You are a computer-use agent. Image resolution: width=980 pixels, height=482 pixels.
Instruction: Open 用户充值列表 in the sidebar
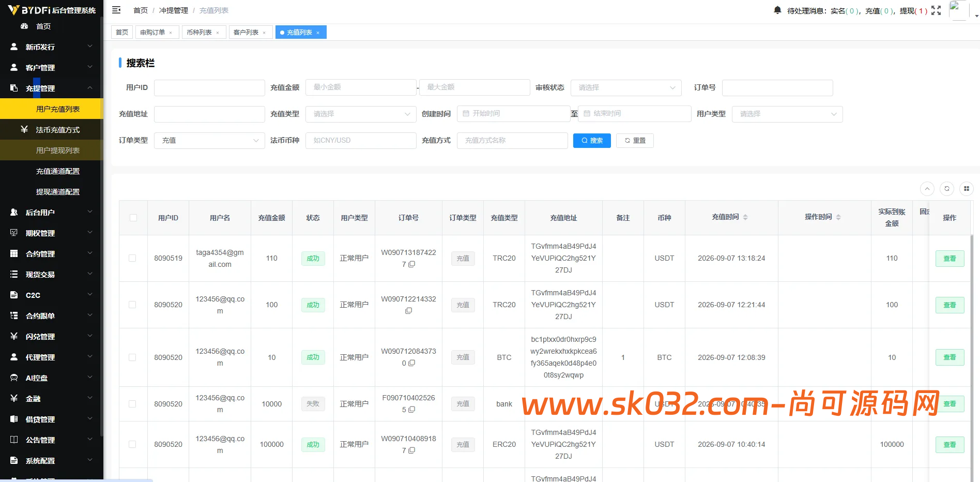(52, 109)
